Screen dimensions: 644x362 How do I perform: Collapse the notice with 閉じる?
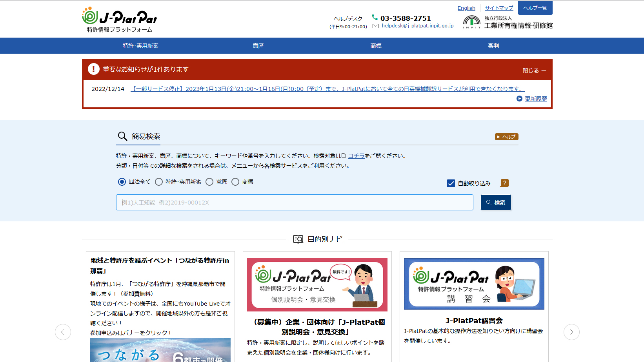pos(534,71)
